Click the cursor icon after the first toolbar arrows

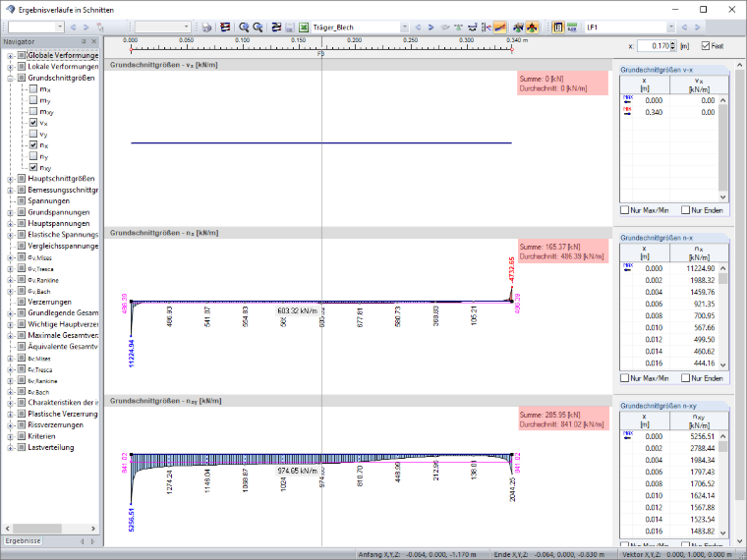point(100,28)
